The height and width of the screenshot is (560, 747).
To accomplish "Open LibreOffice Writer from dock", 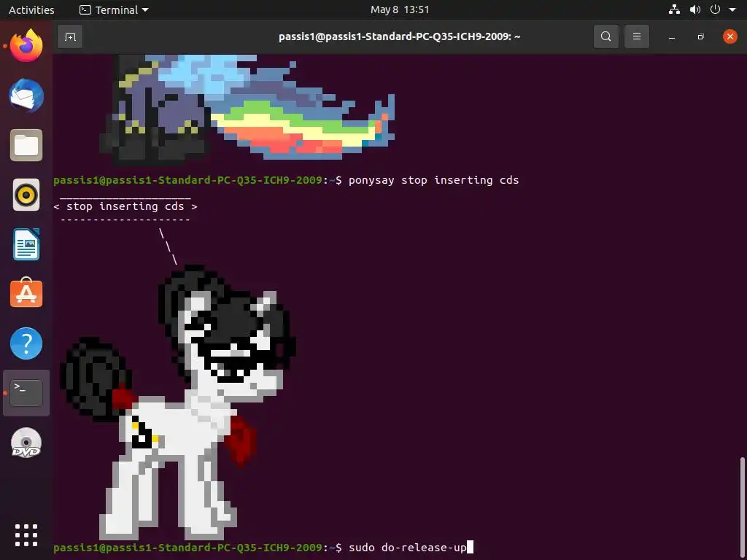I will [26, 244].
